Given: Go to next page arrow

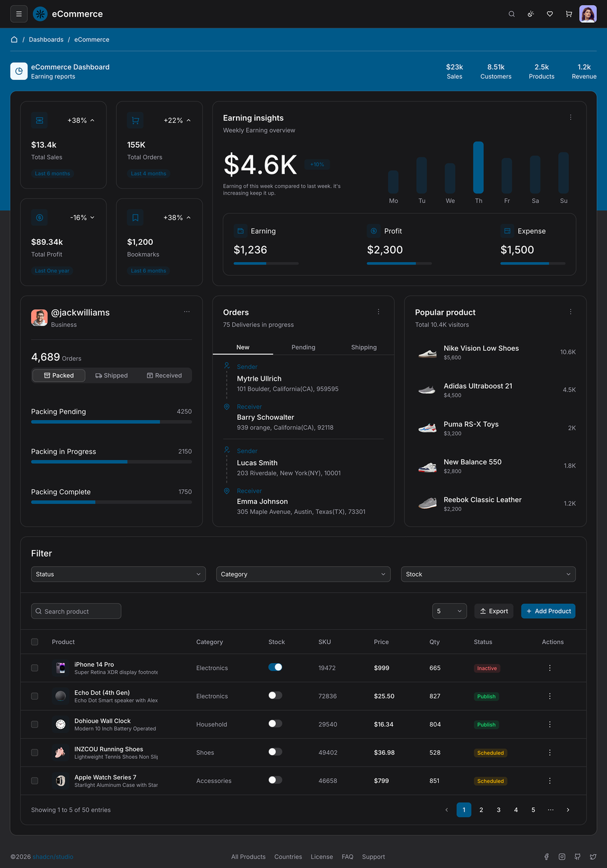Looking at the screenshot, I should click(x=568, y=810).
